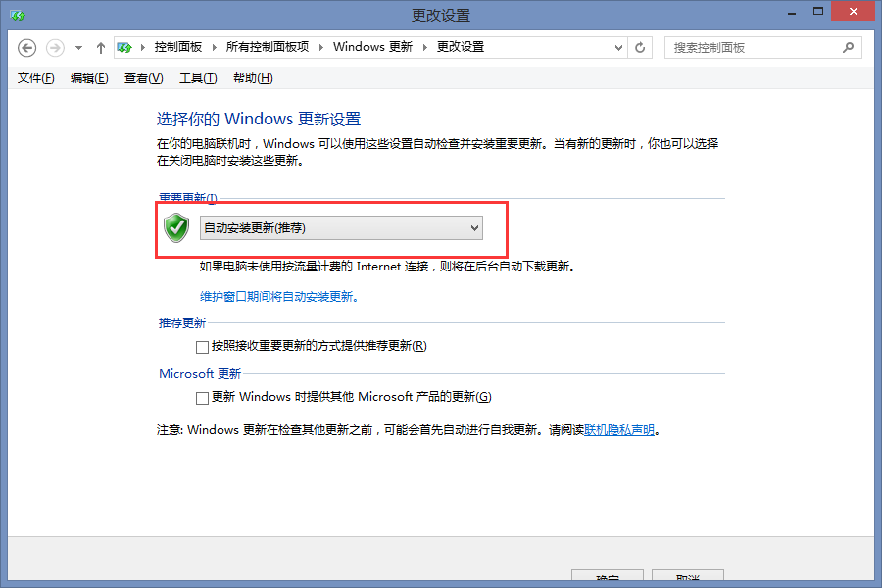Refresh the address bar location

[640, 48]
